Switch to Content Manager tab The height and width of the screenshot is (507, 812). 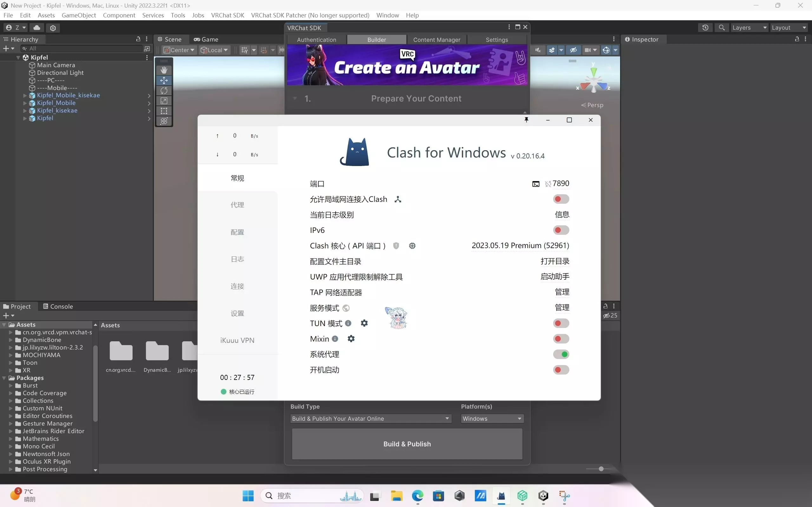coord(436,40)
